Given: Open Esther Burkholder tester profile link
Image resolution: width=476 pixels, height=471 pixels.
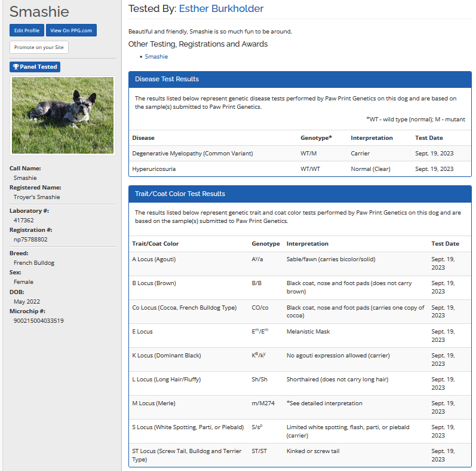Looking at the screenshot, I should pyautogui.click(x=221, y=9).
